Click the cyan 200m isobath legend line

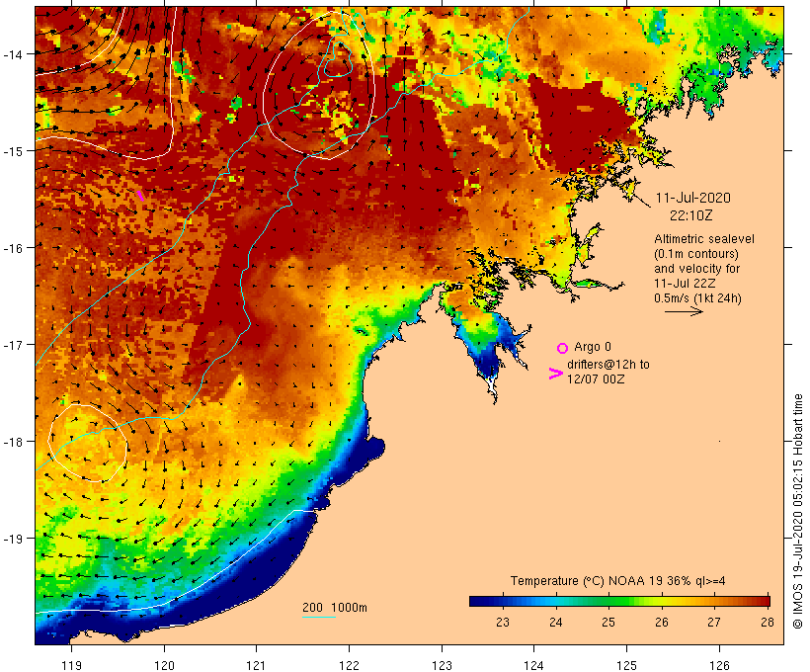pyautogui.click(x=318, y=617)
